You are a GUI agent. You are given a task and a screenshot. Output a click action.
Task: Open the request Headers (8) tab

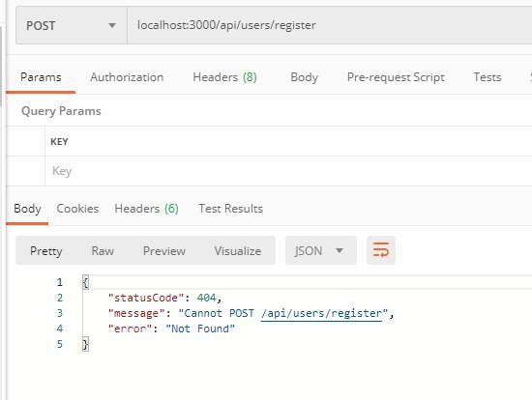224,77
